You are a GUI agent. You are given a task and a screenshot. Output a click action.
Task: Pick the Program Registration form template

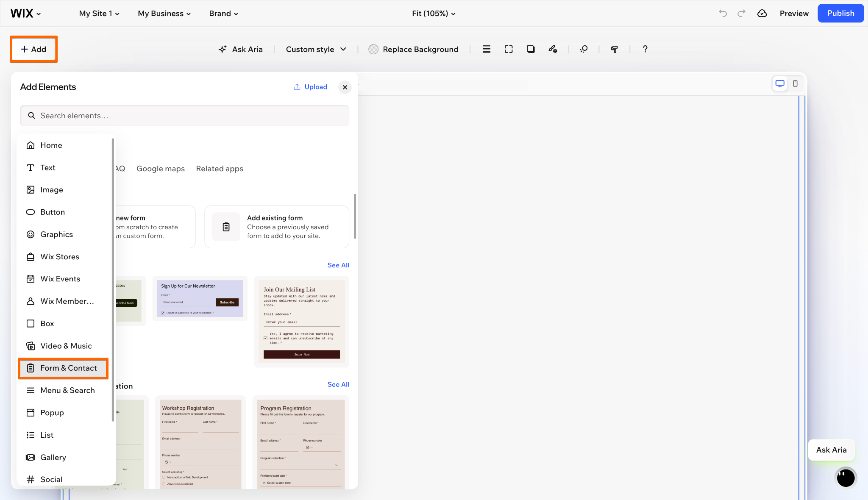(301, 443)
